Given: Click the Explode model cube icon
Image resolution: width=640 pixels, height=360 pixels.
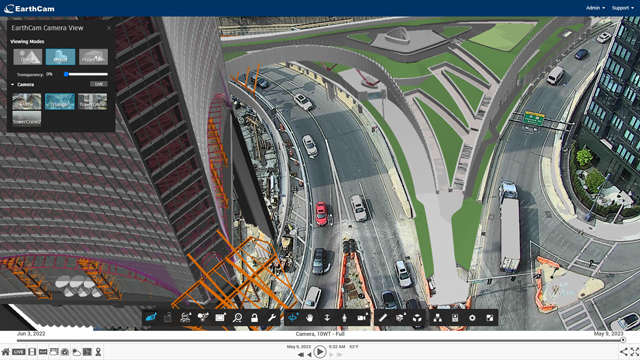Looking at the screenshot, I should click(417, 318).
